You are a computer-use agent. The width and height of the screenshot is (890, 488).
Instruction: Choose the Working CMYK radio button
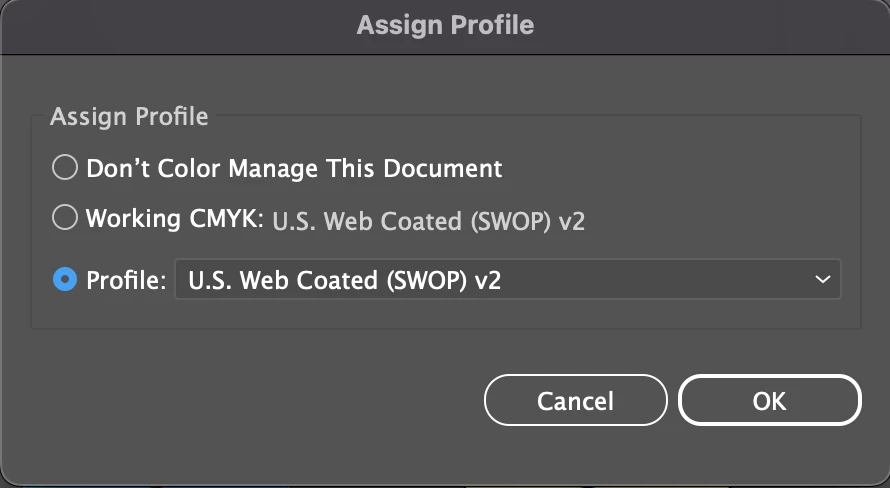coord(65,218)
